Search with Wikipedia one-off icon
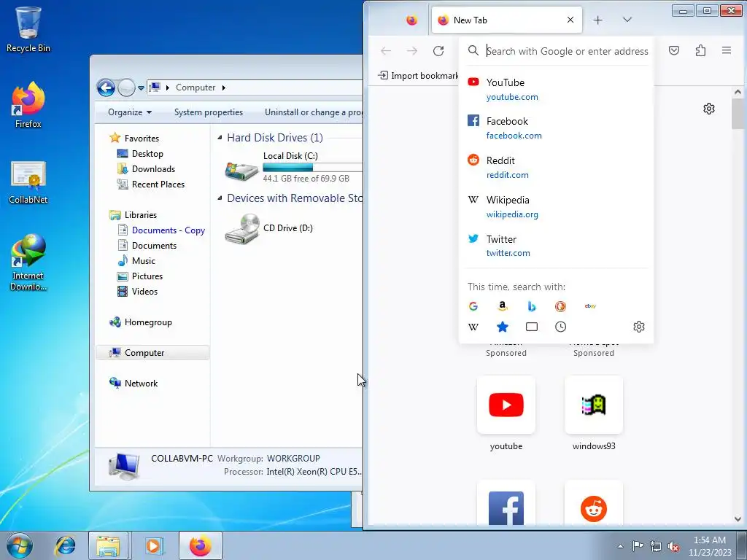This screenshot has width=747, height=560. (x=473, y=327)
